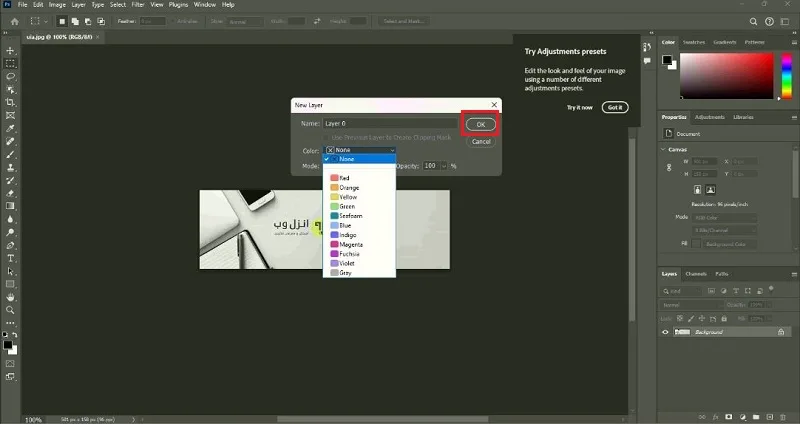Toggle visibility of the Background layer
Viewport: 800px width, 424px height.
(x=665, y=332)
